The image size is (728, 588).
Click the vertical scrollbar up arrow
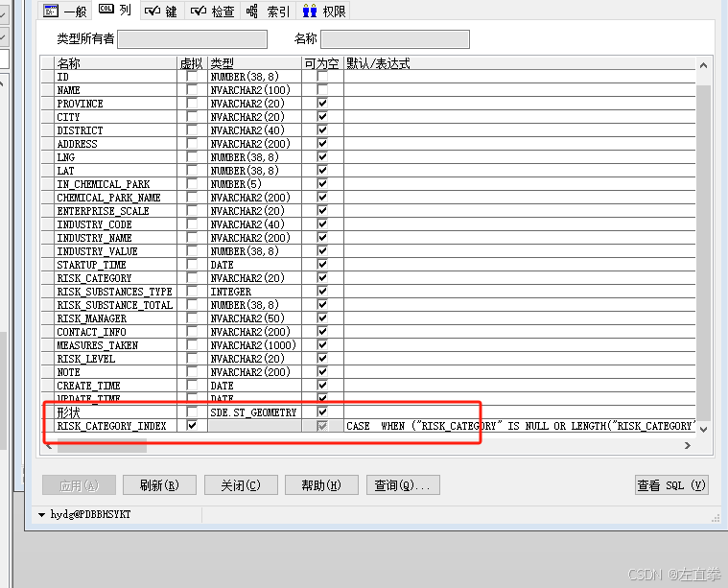click(x=703, y=65)
